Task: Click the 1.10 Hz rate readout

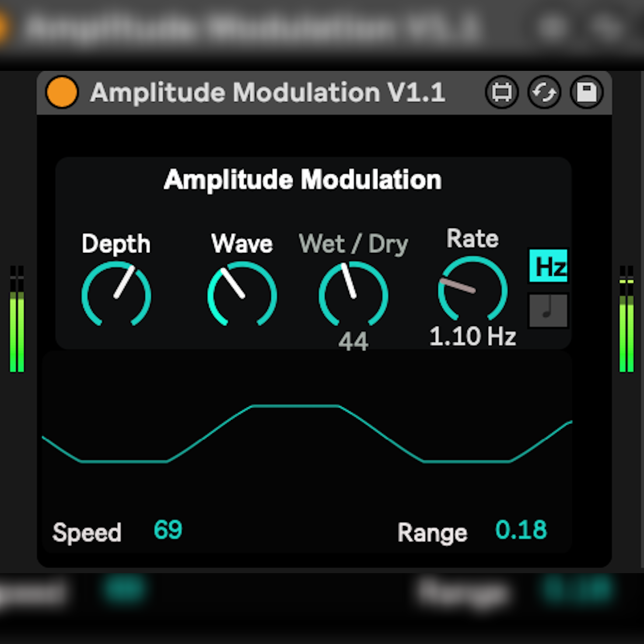Action: click(x=472, y=336)
